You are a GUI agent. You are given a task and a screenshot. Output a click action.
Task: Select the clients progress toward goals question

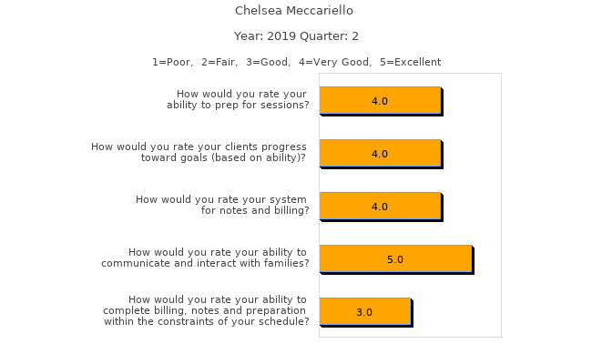coord(199,152)
